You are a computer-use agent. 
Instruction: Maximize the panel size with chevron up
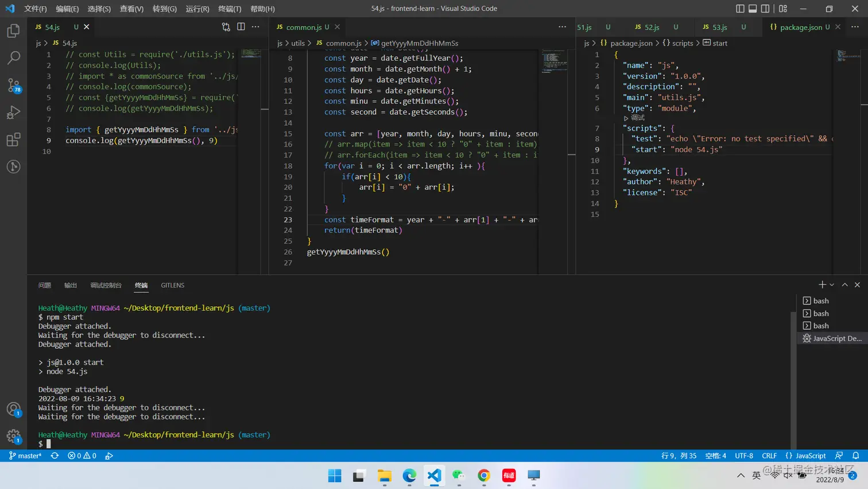click(844, 285)
